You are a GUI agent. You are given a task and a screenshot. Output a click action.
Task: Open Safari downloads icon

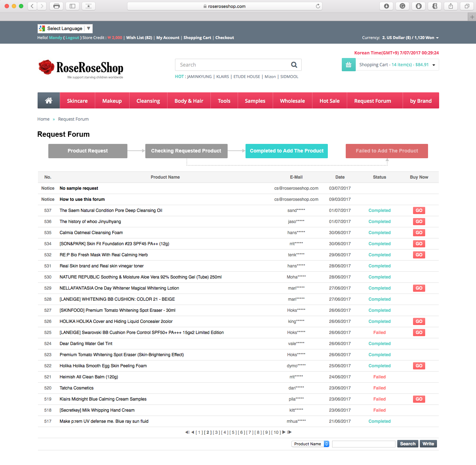coord(386,6)
